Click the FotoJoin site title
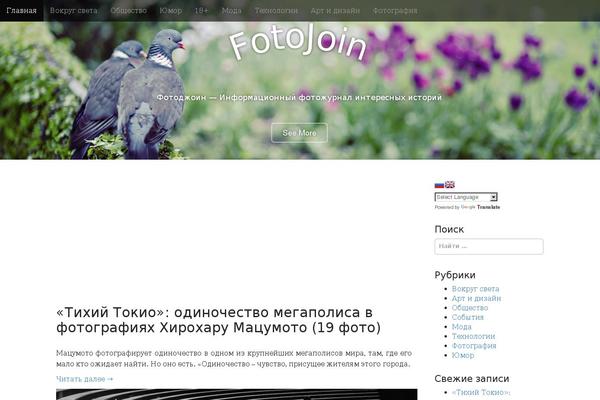 [299, 42]
